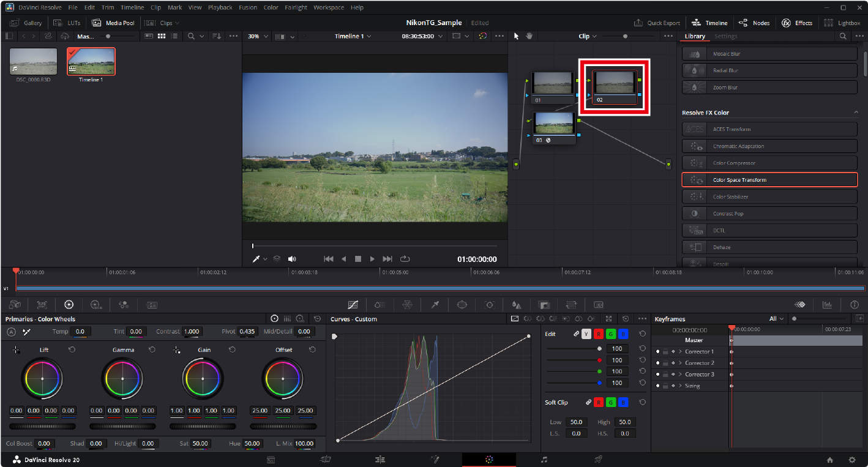Reset the Lift color wheel

tap(72, 349)
